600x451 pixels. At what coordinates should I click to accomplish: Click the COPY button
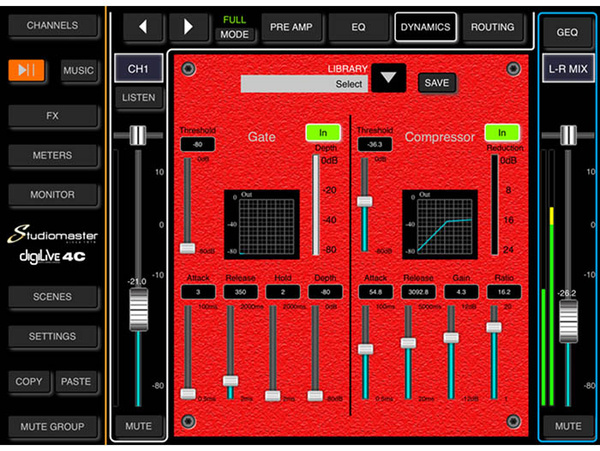click(29, 381)
